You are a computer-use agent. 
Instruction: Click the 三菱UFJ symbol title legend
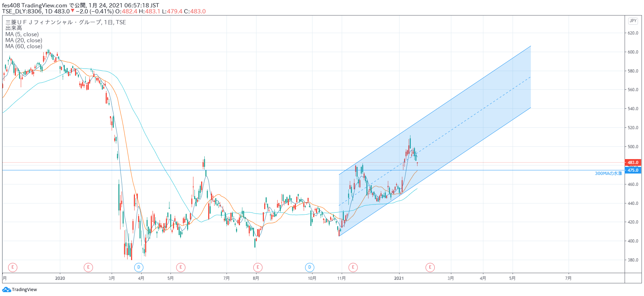[66, 22]
